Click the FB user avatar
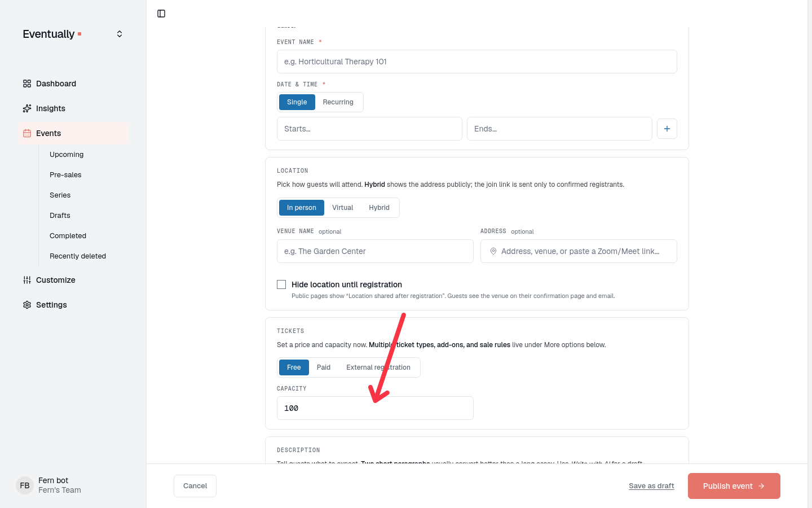The height and width of the screenshot is (508, 812). (x=25, y=485)
